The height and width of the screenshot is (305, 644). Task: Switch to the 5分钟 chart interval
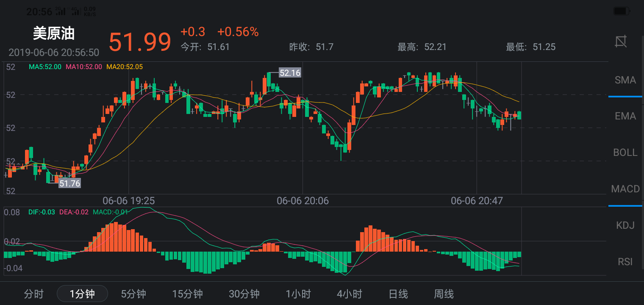(133, 294)
